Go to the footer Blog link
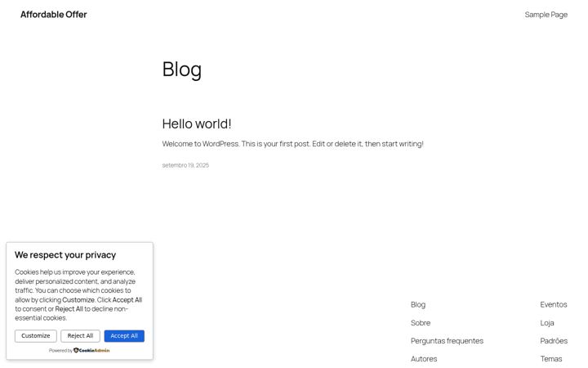588x368 pixels. (418, 304)
